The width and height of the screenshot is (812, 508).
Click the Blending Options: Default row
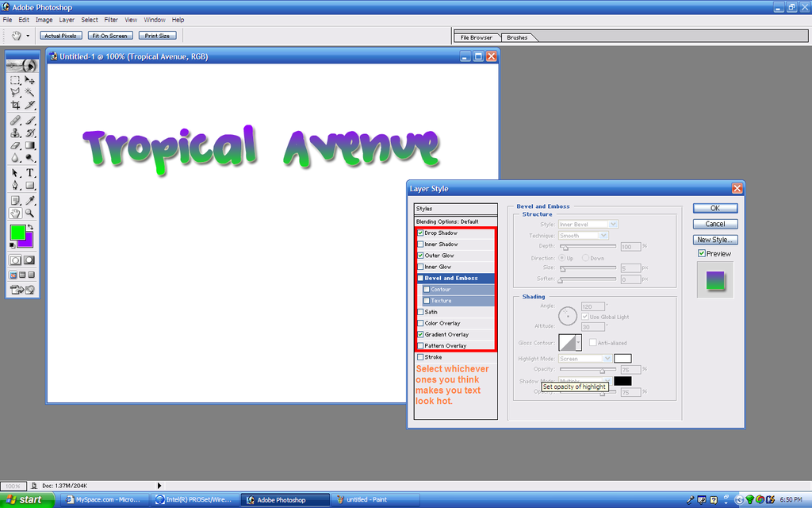455,221
